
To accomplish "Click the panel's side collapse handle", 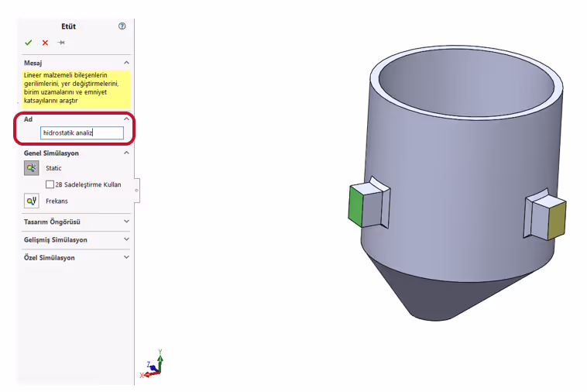I will pos(137,191).
